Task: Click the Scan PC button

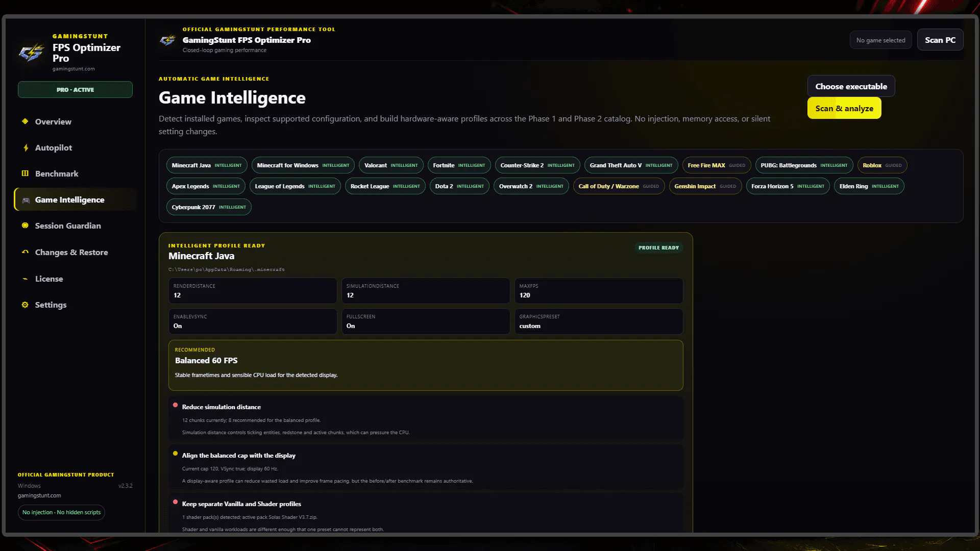Action: [940, 40]
